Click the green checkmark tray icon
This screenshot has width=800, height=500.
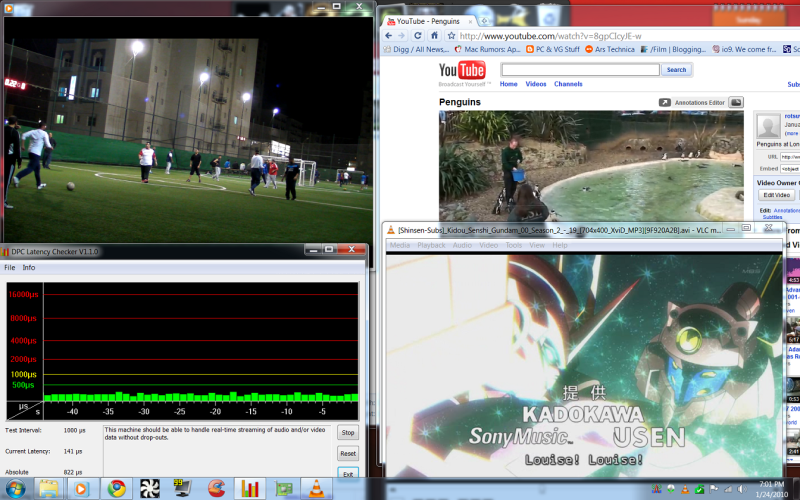point(699,489)
